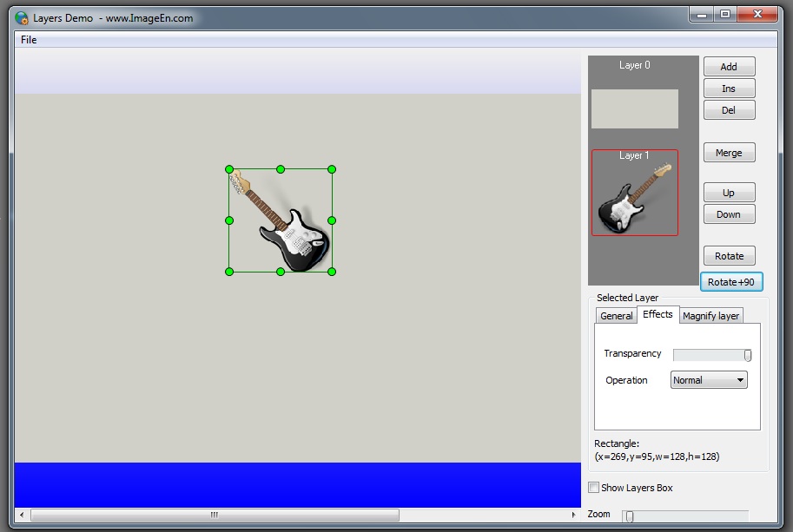Click the scrollbar right arrow
793x532 pixels.
click(573, 515)
